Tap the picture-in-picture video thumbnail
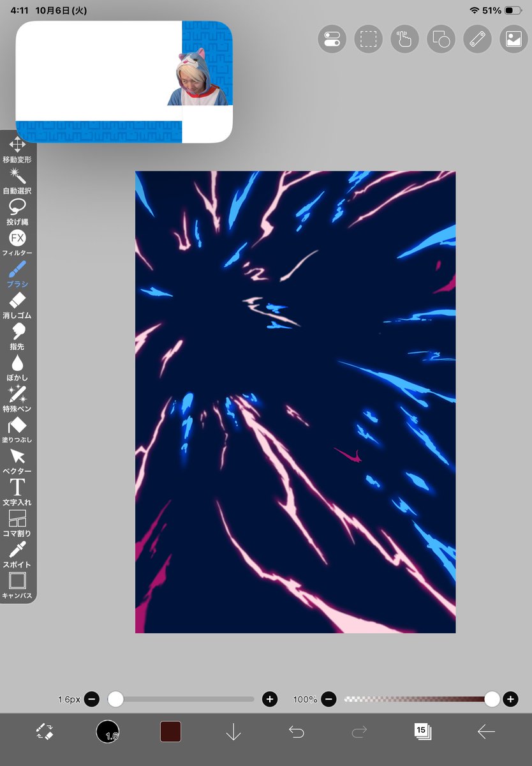The height and width of the screenshot is (766, 532). click(x=124, y=82)
